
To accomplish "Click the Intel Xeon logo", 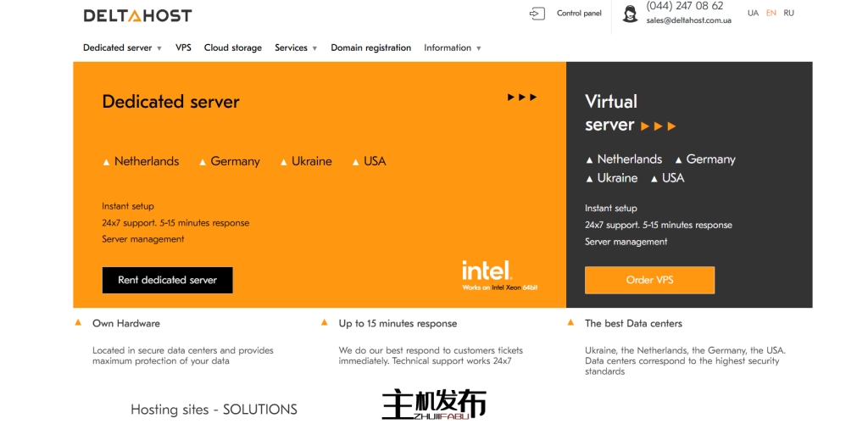I will [500, 276].
